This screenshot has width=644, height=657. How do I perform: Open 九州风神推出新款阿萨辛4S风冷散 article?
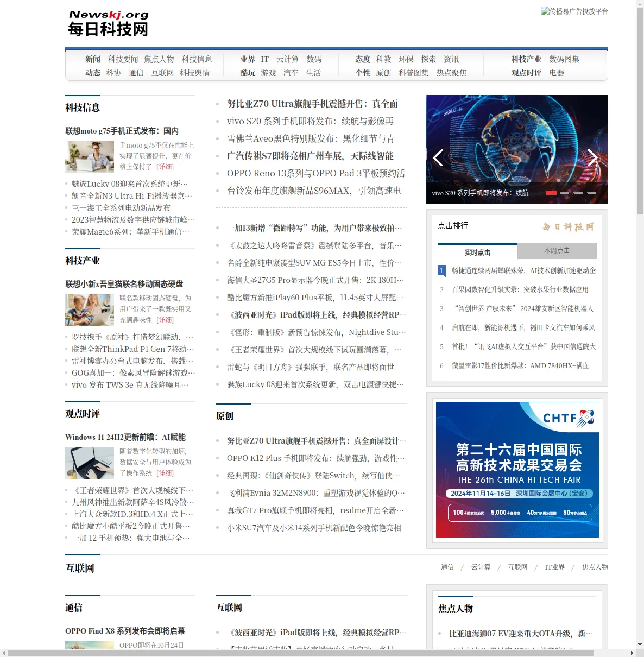[133, 502]
